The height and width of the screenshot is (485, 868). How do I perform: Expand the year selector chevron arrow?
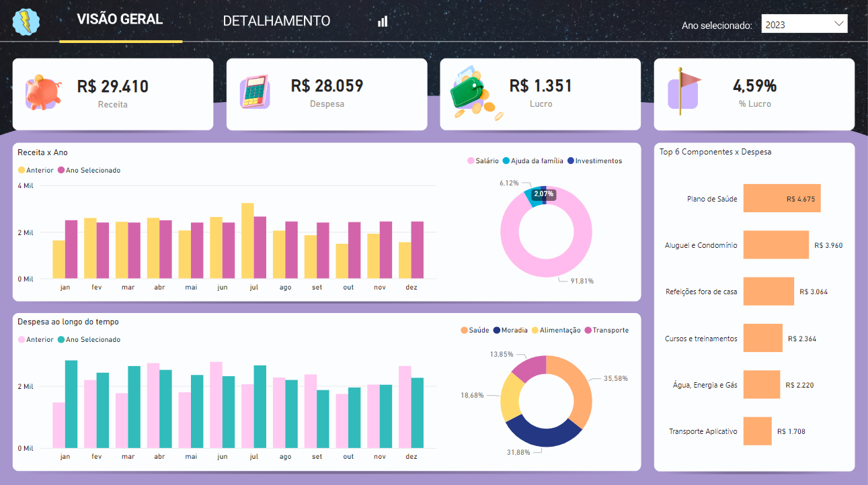[838, 24]
